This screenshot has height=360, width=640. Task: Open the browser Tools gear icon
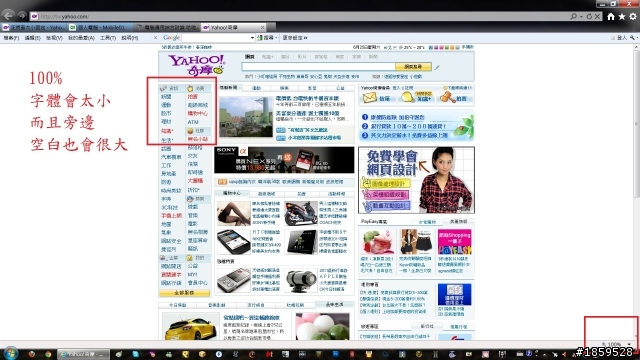point(633,16)
